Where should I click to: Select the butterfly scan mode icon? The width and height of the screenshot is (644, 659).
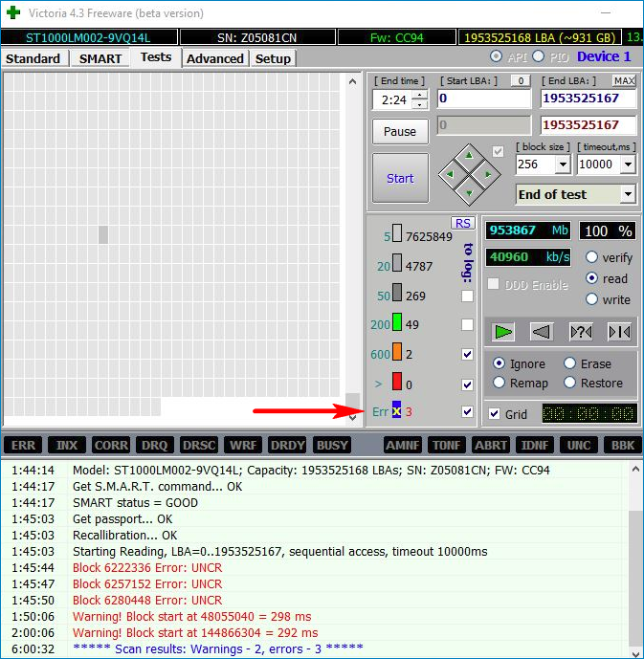pyautogui.click(x=618, y=332)
